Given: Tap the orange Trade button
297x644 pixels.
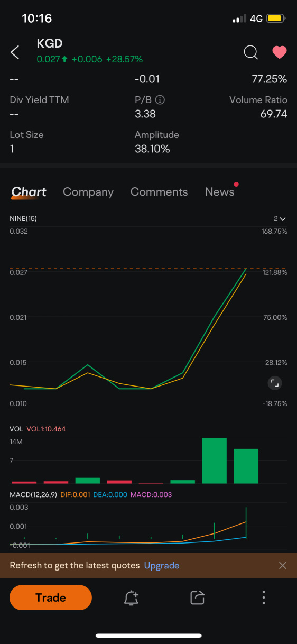Looking at the screenshot, I should pos(51,597).
